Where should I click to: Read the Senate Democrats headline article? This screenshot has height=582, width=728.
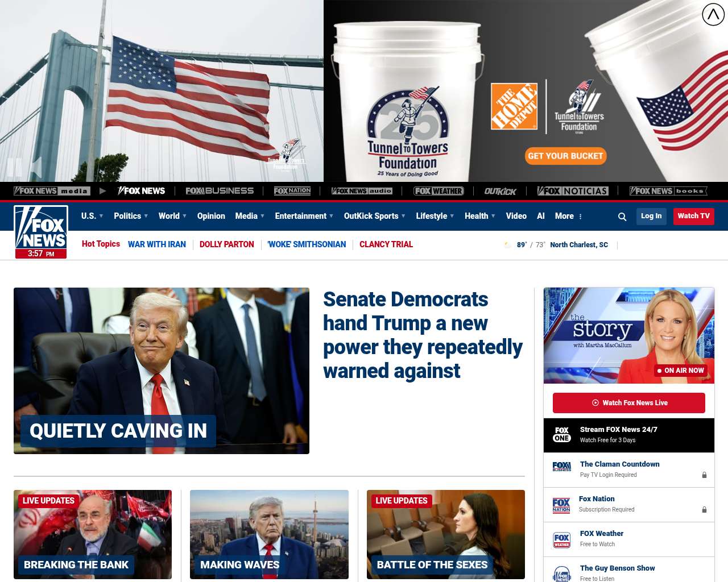tap(423, 335)
